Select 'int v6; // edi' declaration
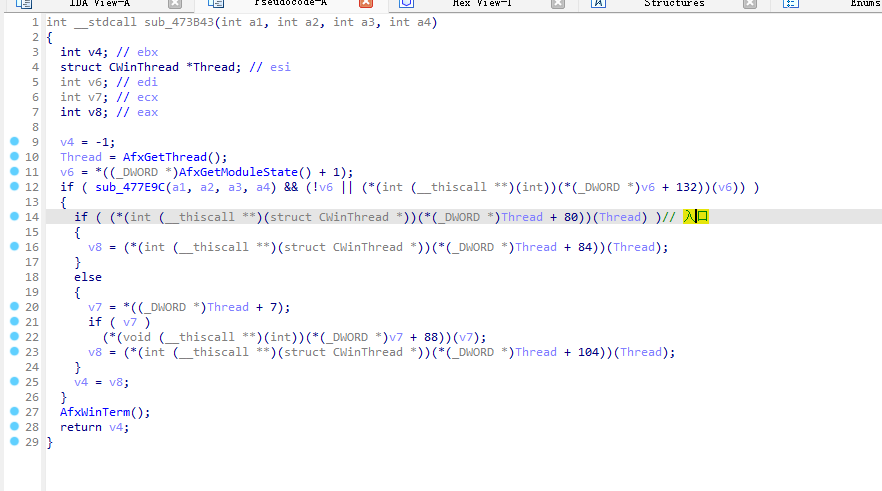Screen dimensions: 882x491 (x=109, y=82)
